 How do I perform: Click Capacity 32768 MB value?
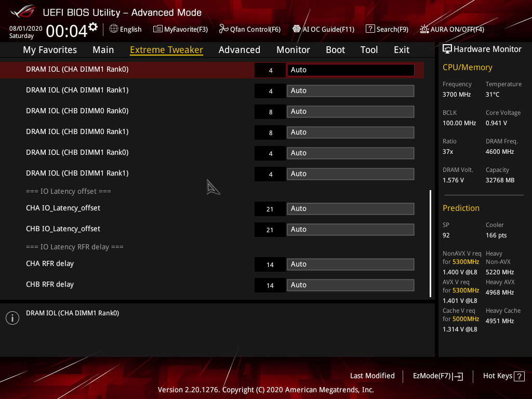(500, 180)
